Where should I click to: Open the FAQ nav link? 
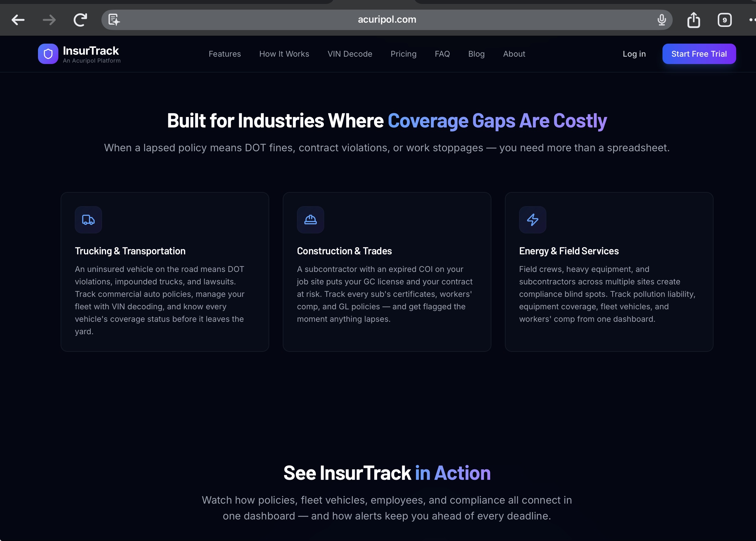tap(442, 54)
